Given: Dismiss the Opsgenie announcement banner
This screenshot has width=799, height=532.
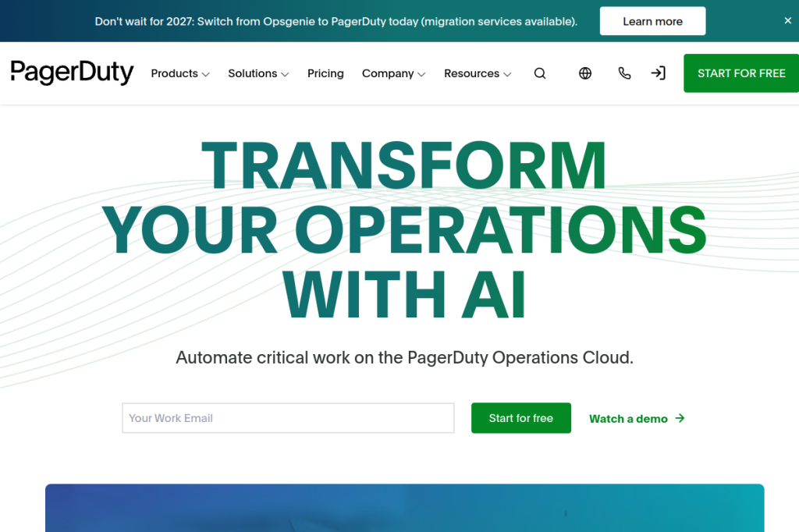Looking at the screenshot, I should (x=787, y=21).
